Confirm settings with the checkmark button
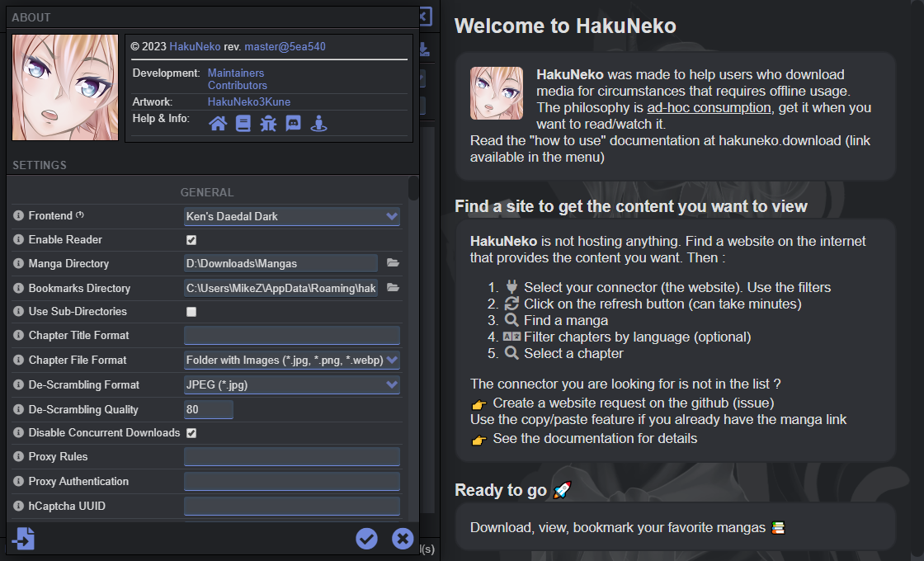This screenshot has height=561, width=924. [366, 538]
